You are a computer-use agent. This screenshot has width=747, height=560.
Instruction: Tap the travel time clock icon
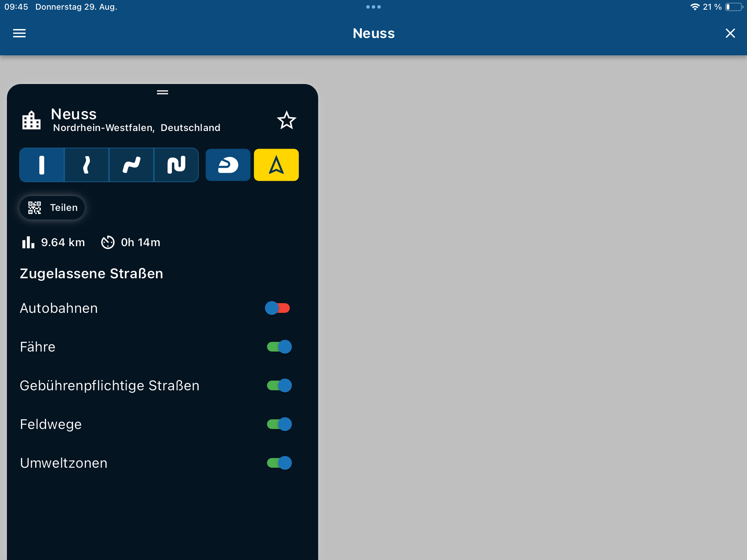108,242
